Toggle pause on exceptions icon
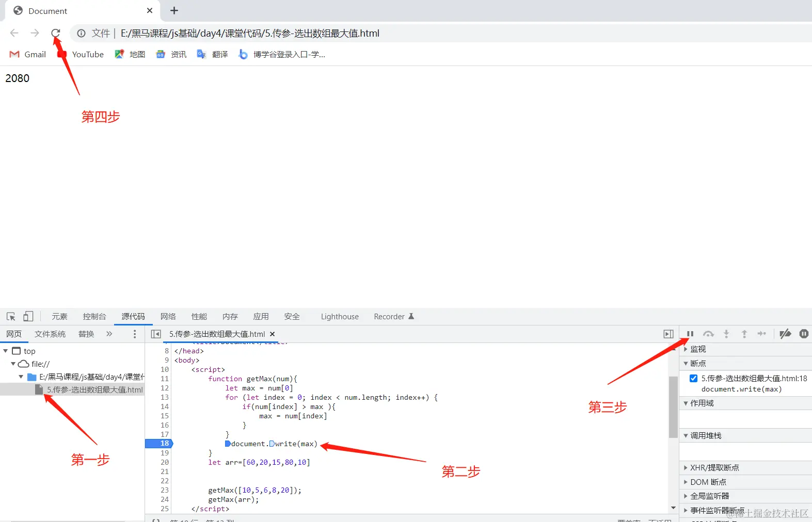This screenshot has height=522, width=812. (x=804, y=334)
